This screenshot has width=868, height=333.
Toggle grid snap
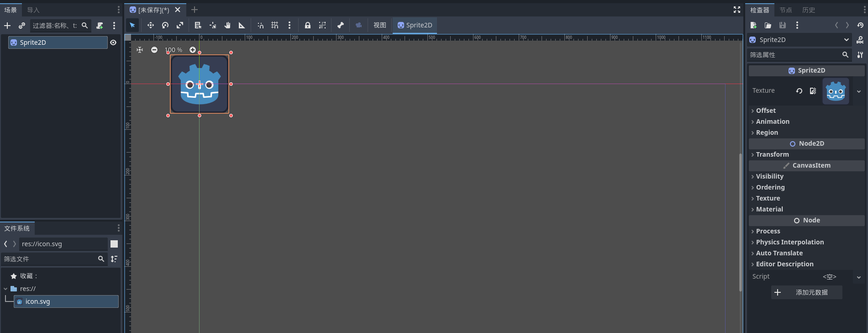(x=275, y=25)
